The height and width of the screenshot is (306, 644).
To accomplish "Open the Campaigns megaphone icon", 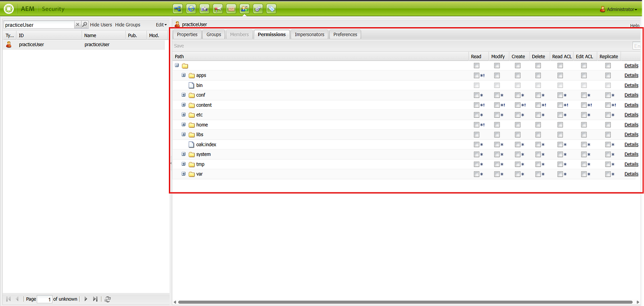I will (218, 8).
